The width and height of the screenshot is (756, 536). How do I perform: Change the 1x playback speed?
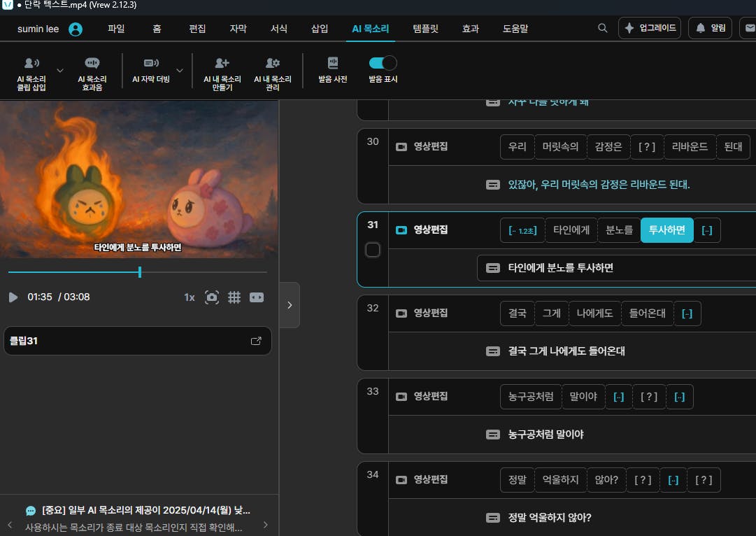tap(190, 297)
